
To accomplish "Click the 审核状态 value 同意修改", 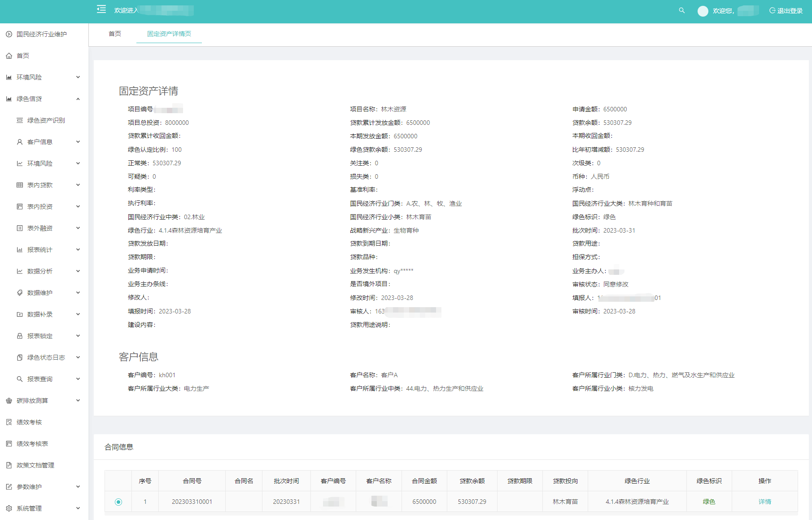I will pyautogui.click(x=616, y=284).
